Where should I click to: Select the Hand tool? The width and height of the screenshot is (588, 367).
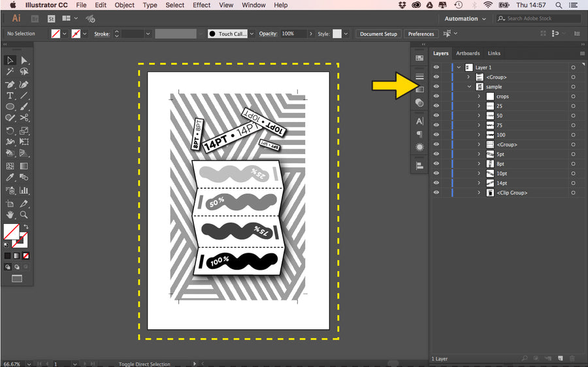click(x=10, y=214)
